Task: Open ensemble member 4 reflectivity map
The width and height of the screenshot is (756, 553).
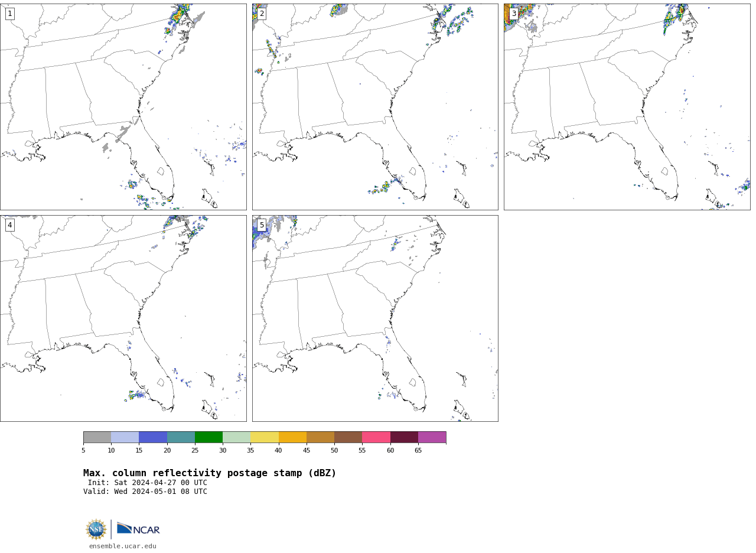Action: pos(123,318)
